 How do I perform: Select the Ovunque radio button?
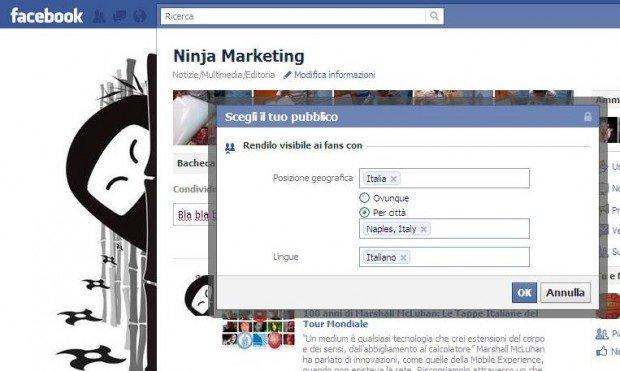(364, 198)
